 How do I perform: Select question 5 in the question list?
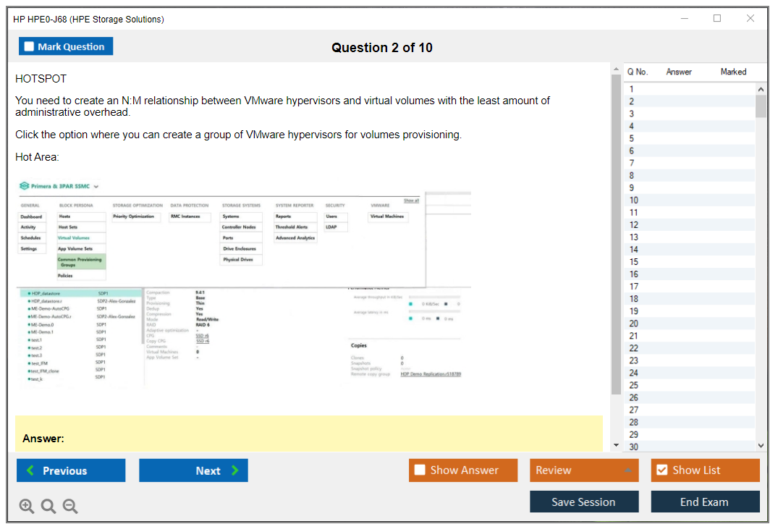point(632,138)
